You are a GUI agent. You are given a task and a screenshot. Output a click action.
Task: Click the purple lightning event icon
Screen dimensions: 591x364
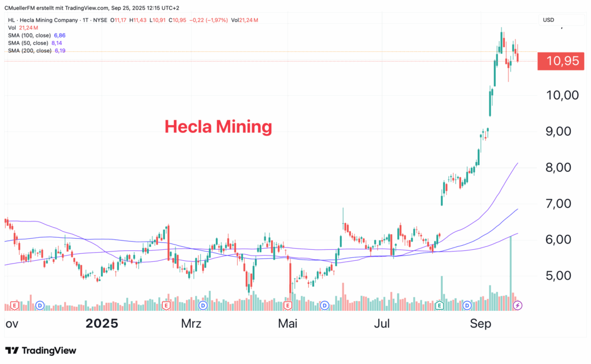coord(518,305)
